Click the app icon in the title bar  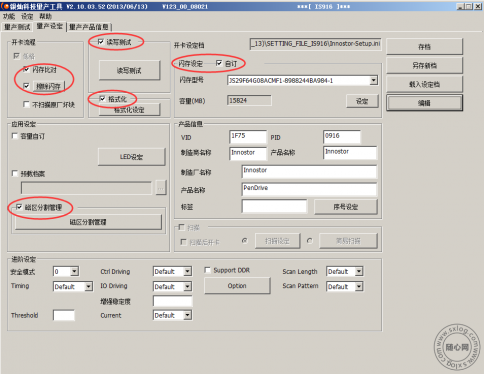(x=5, y=6)
